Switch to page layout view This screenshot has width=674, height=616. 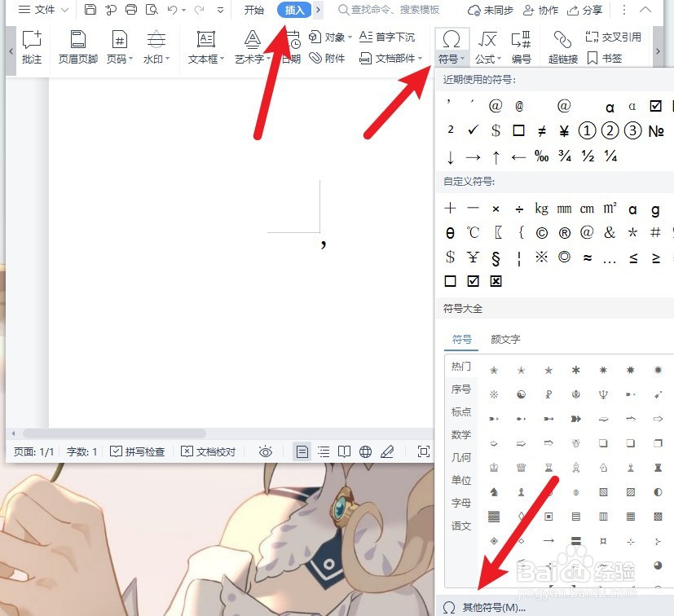[x=302, y=451]
